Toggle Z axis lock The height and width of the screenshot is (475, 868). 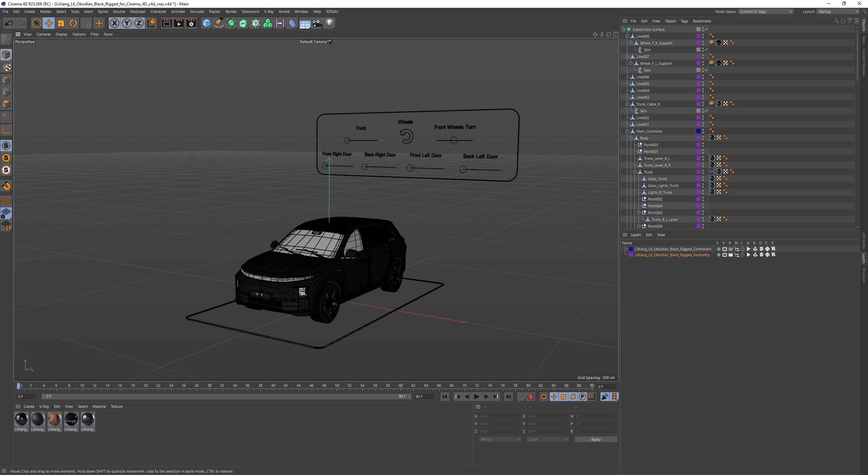point(139,23)
